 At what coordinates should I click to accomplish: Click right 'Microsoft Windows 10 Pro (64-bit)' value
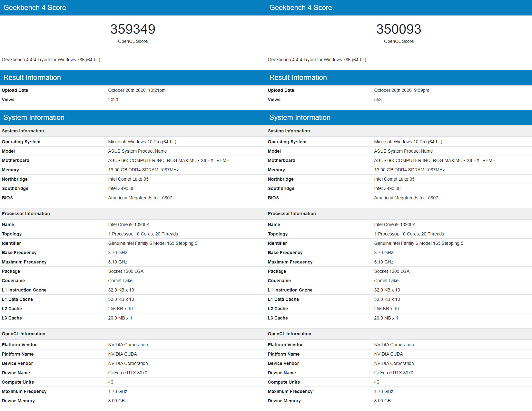[x=408, y=142]
